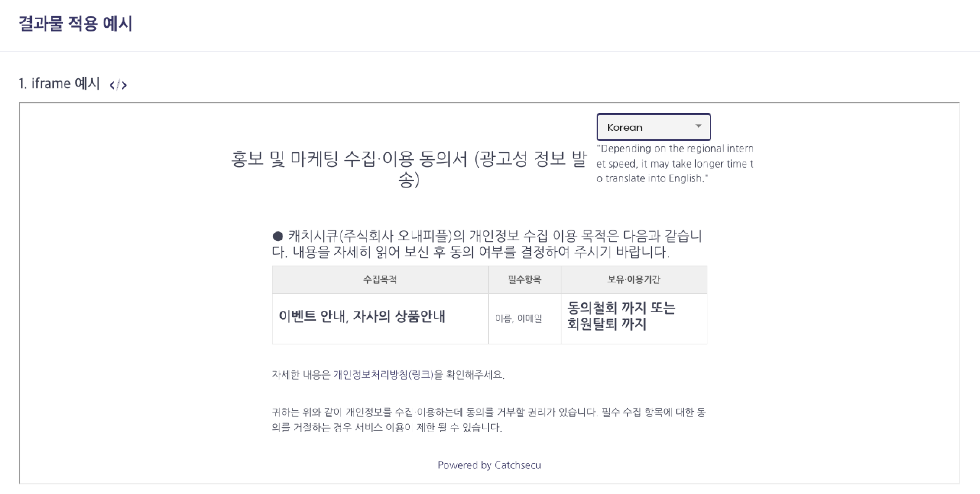980x494 pixels.
Task: Click the 수집목적 column header
Action: click(380, 279)
